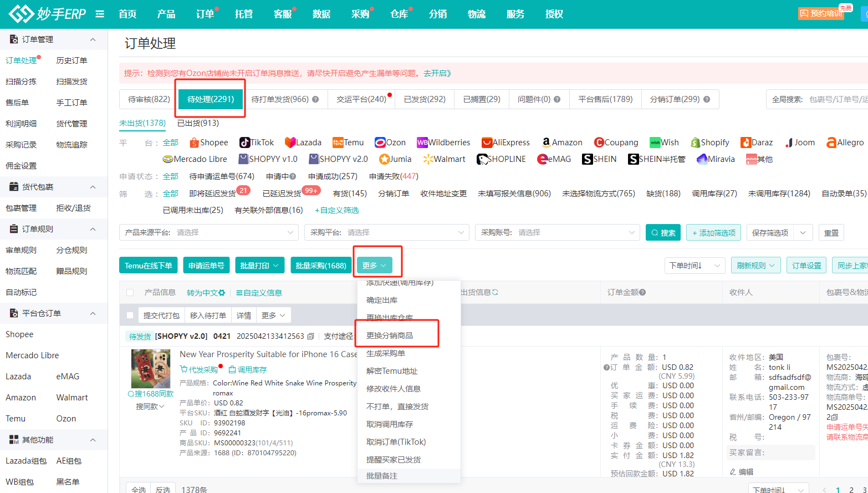The width and height of the screenshot is (868, 493).
Task: Filter orders by Wish platform icon
Action: pos(655,143)
